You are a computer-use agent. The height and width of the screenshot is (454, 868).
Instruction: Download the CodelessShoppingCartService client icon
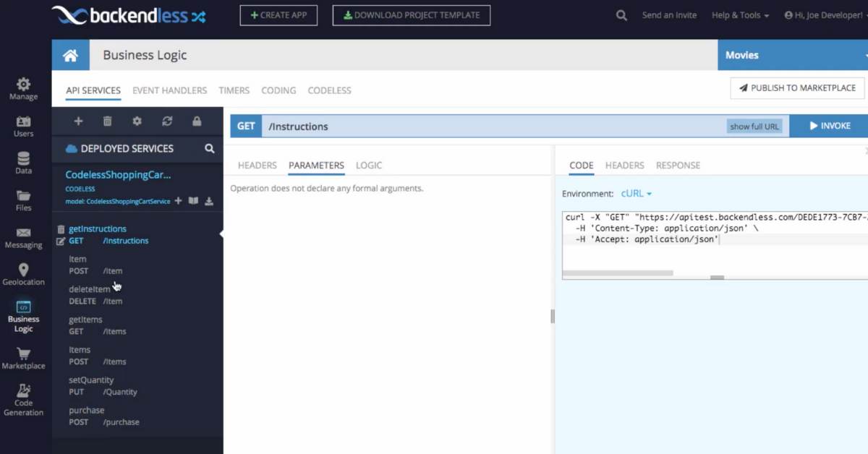point(209,201)
